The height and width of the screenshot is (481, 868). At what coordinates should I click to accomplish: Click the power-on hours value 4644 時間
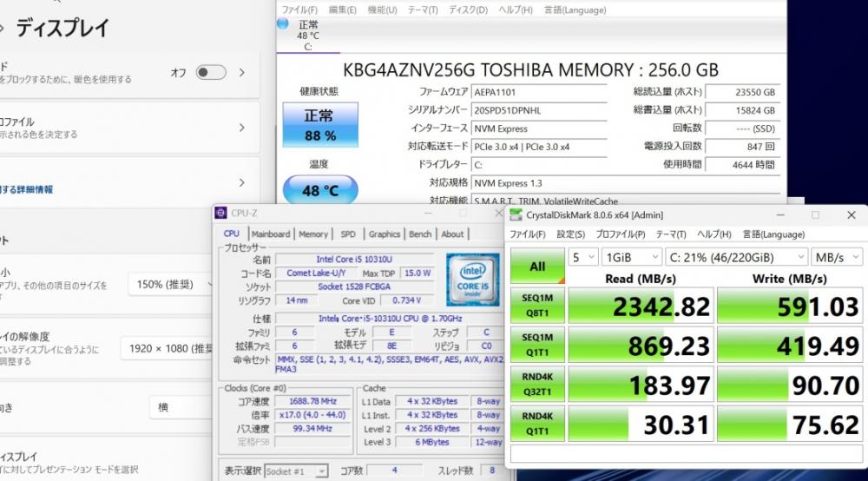click(742, 165)
